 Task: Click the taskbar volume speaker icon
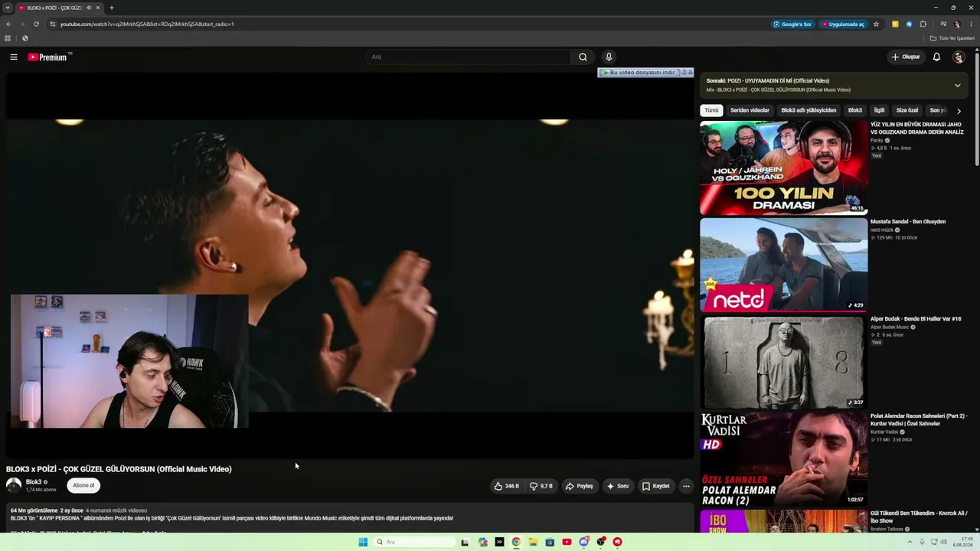[x=943, y=542]
